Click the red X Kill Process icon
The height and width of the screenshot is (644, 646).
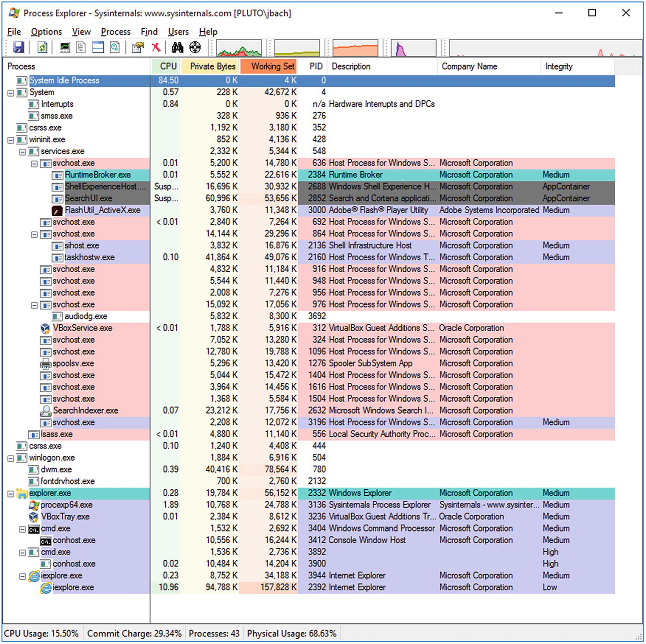(x=156, y=47)
